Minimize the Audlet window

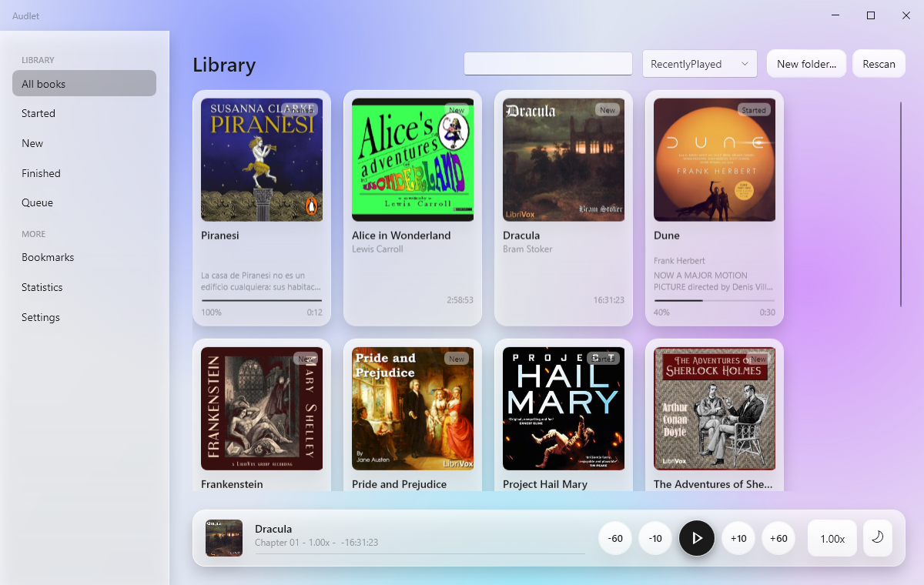[835, 15]
